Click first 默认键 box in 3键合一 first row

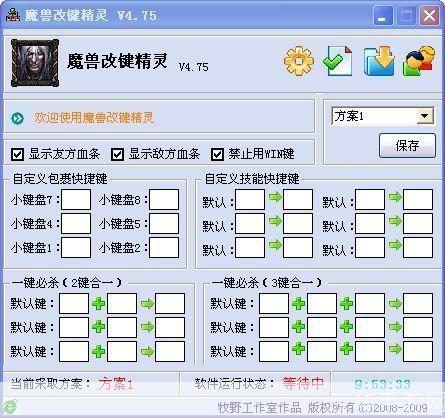click(274, 303)
